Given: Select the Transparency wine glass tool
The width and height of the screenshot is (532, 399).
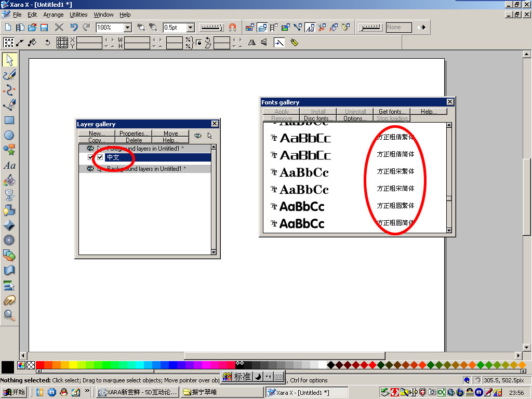Looking at the screenshot, I should click(9, 195).
